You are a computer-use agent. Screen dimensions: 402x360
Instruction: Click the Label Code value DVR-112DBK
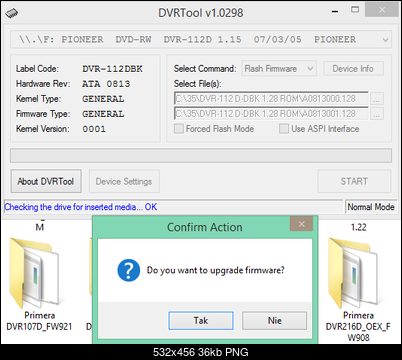point(112,69)
